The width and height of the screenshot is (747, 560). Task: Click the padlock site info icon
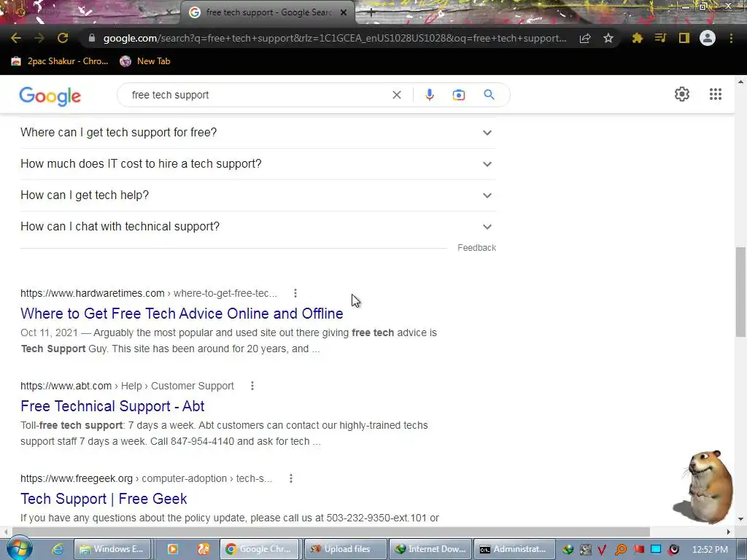coord(92,38)
